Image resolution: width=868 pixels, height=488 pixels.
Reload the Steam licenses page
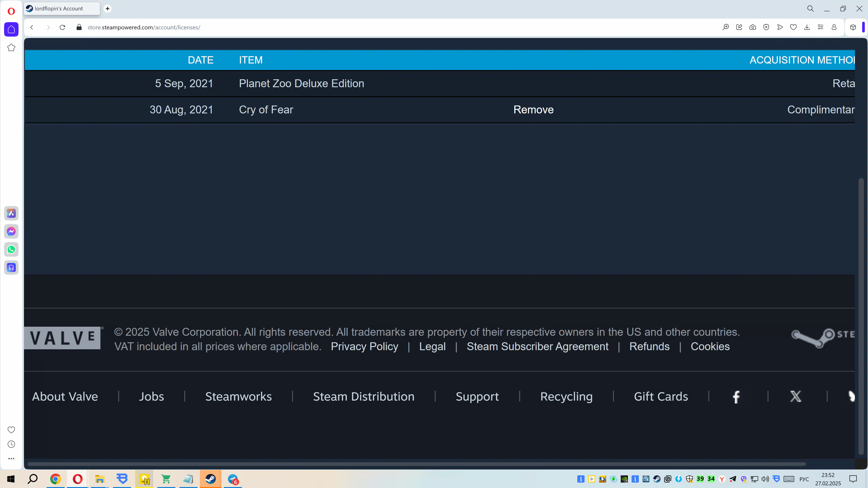point(62,27)
